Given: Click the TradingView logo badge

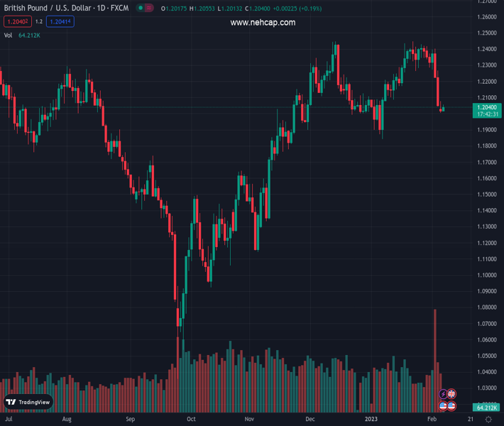Looking at the screenshot, I should pos(28,402).
